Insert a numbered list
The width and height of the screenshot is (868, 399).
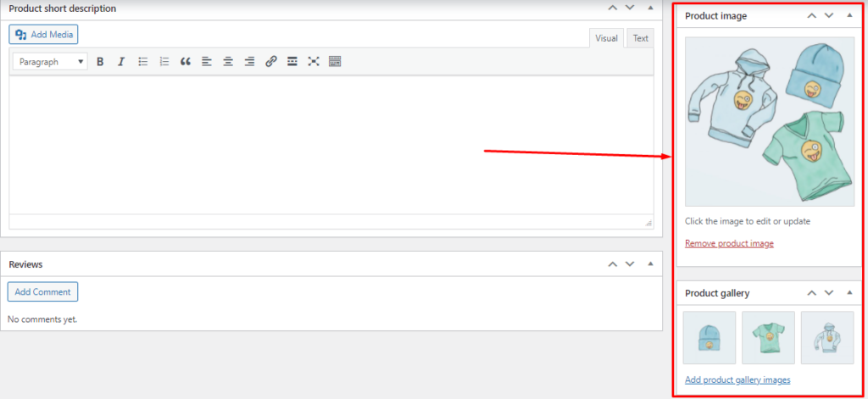click(164, 62)
